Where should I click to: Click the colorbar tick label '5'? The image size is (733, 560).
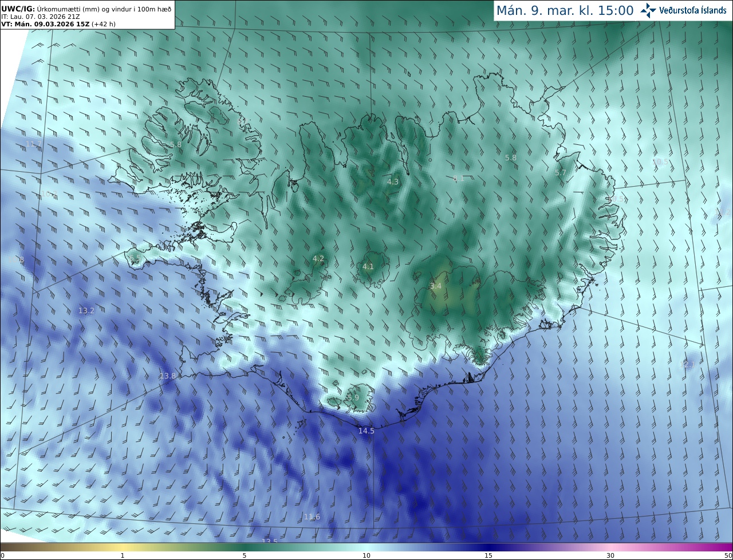pyautogui.click(x=245, y=555)
